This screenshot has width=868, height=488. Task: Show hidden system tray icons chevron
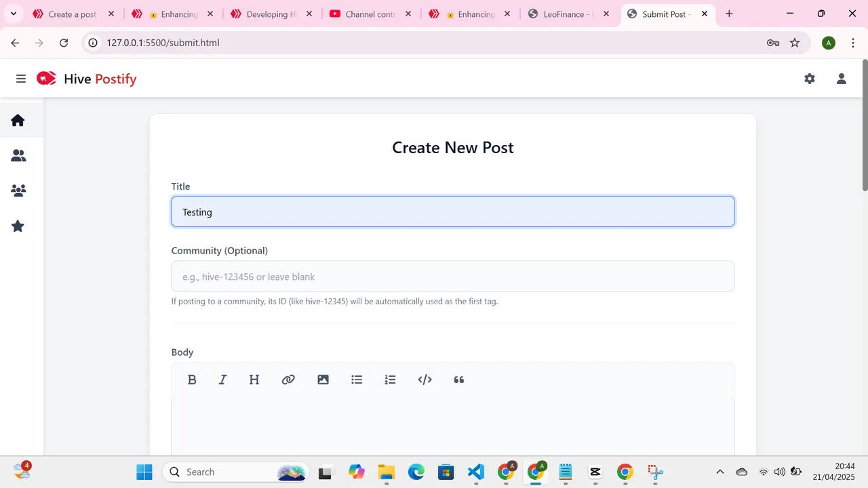pos(720,472)
